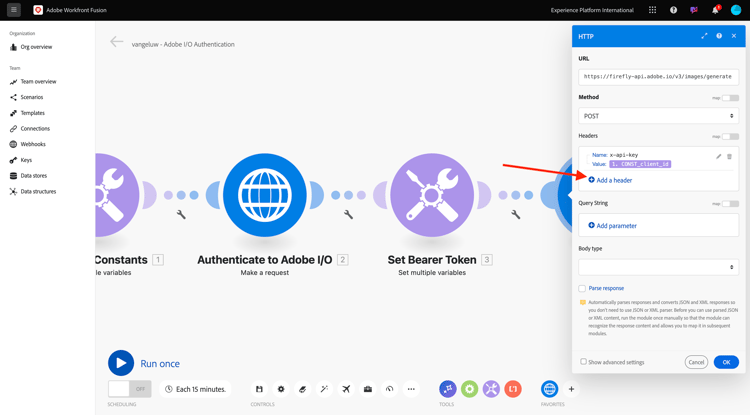Toggle the map switch for Method
This screenshot has height=415, width=750.
point(730,98)
